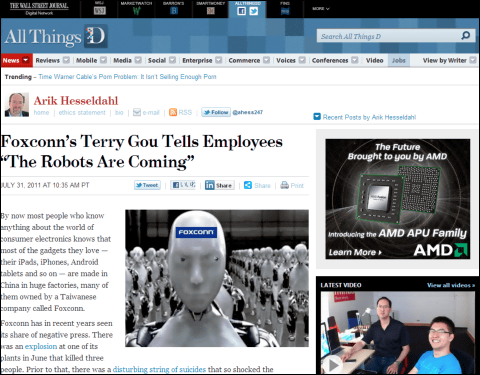
Task: Follow @ahess247 on Twitter
Action: tap(216, 112)
